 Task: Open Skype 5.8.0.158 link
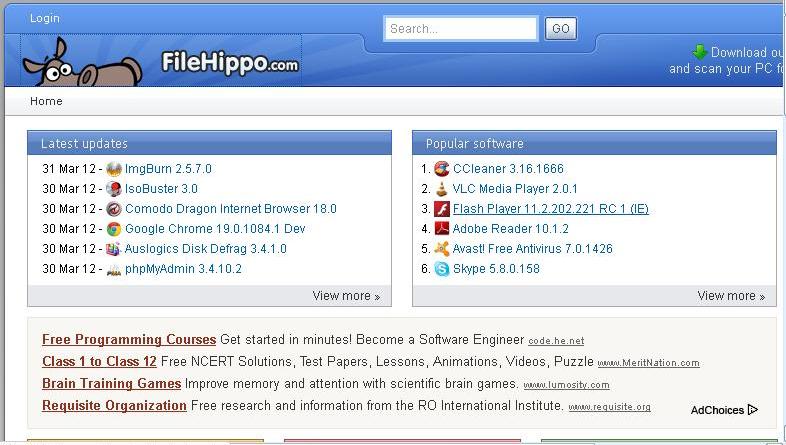(496, 269)
